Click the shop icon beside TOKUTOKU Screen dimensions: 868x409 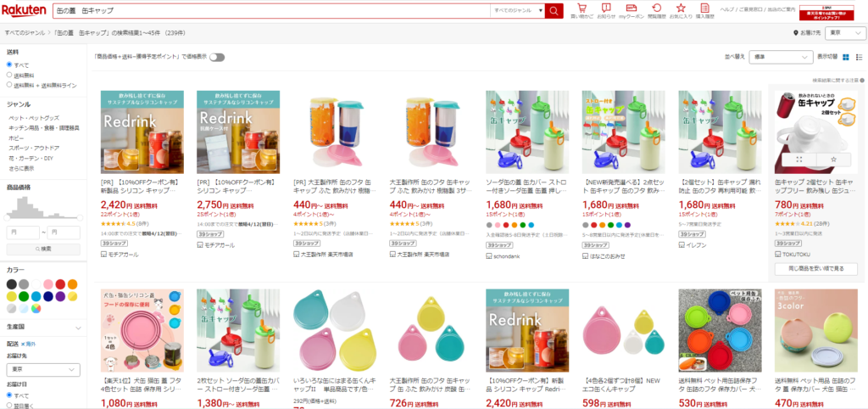point(778,254)
